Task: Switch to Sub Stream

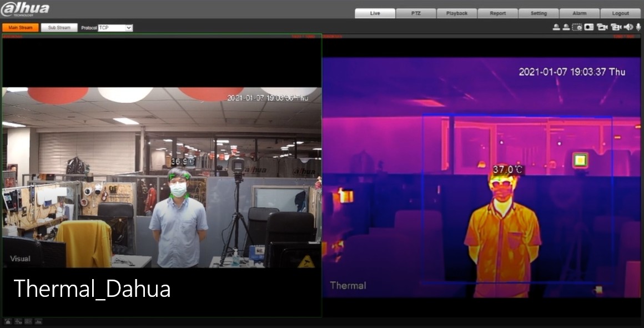Action: click(x=59, y=28)
